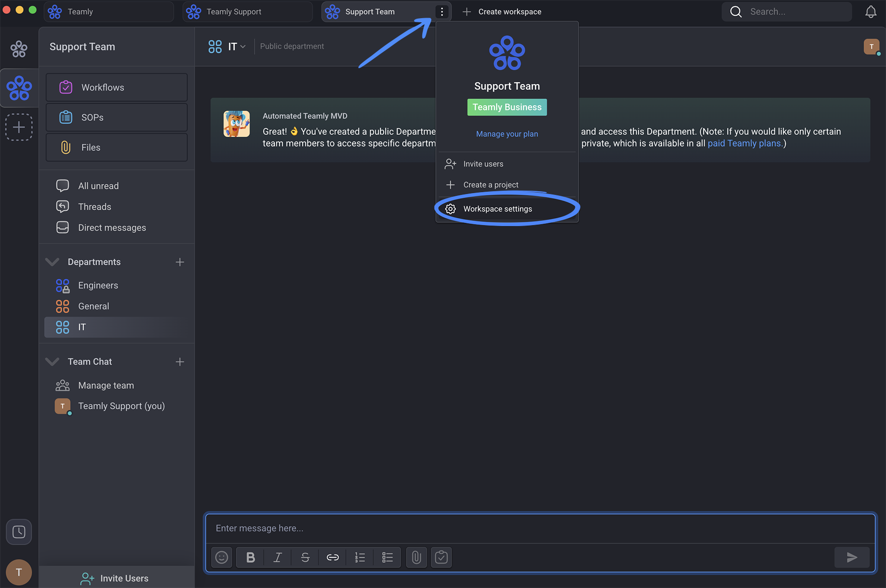Collapse the Departments section
Screen dimensions: 886x588
coord(52,262)
